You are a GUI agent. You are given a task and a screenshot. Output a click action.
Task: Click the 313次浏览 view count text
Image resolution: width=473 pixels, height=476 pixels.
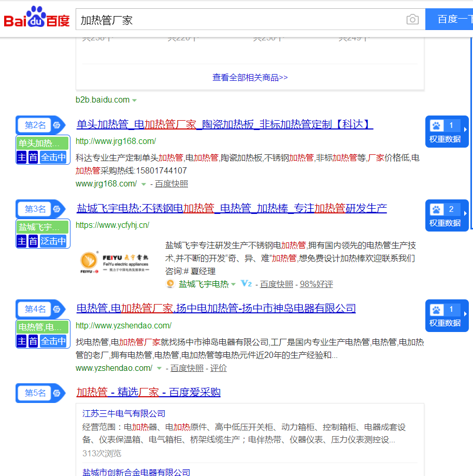tap(102, 454)
